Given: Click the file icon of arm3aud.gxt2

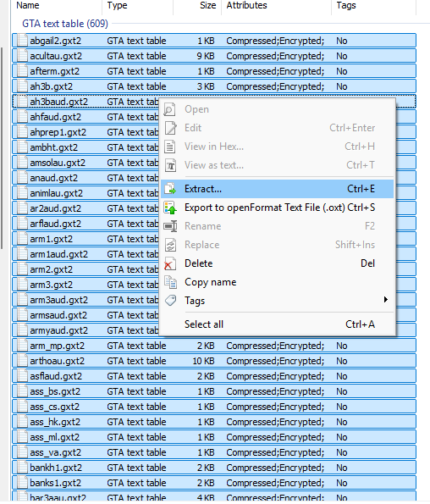Looking at the screenshot, I should tap(22, 300).
